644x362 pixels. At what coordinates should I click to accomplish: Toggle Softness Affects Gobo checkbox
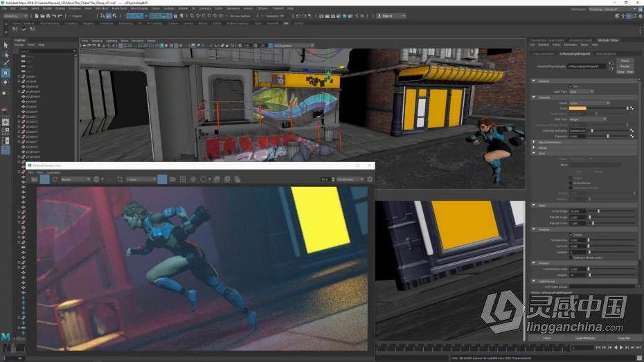tap(571, 257)
